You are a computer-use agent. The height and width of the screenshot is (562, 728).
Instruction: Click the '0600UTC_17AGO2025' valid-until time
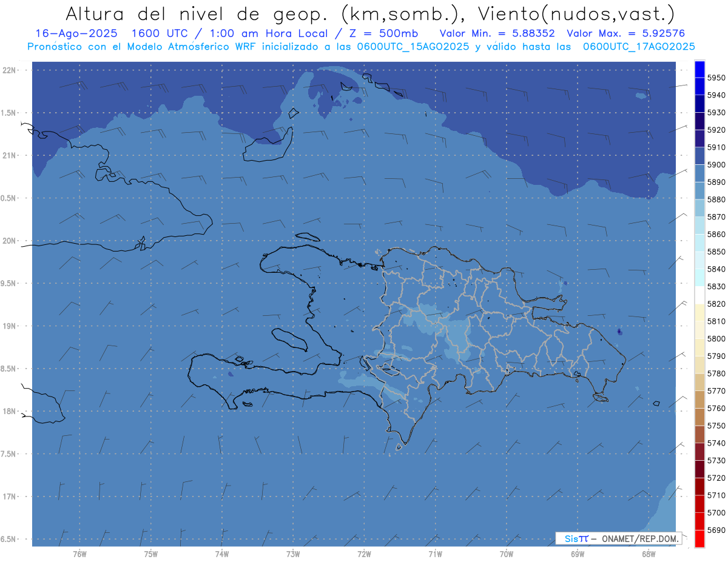tap(639, 47)
